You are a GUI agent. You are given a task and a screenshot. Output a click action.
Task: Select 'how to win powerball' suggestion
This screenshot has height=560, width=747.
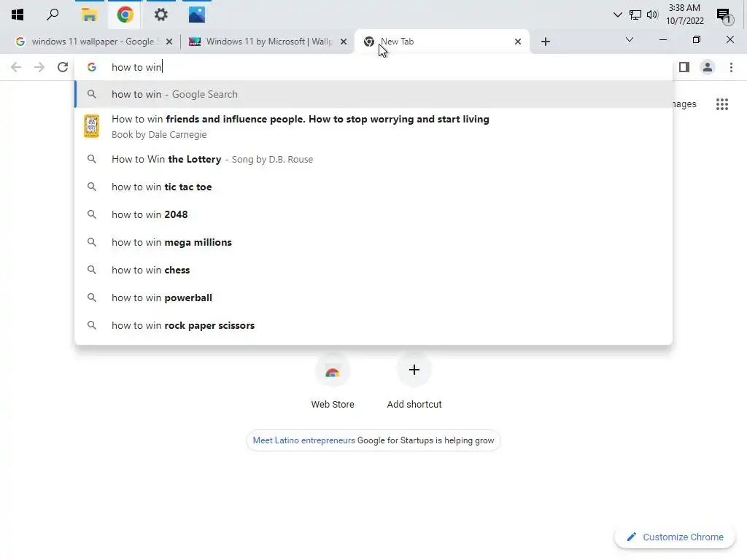click(x=373, y=297)
